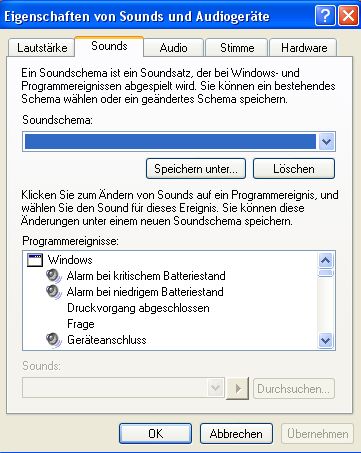The height and width of the screenshot is (453, 361).
Task: Click the Windows category window icon
Action: pyautogui.click(x=35, y=260)
